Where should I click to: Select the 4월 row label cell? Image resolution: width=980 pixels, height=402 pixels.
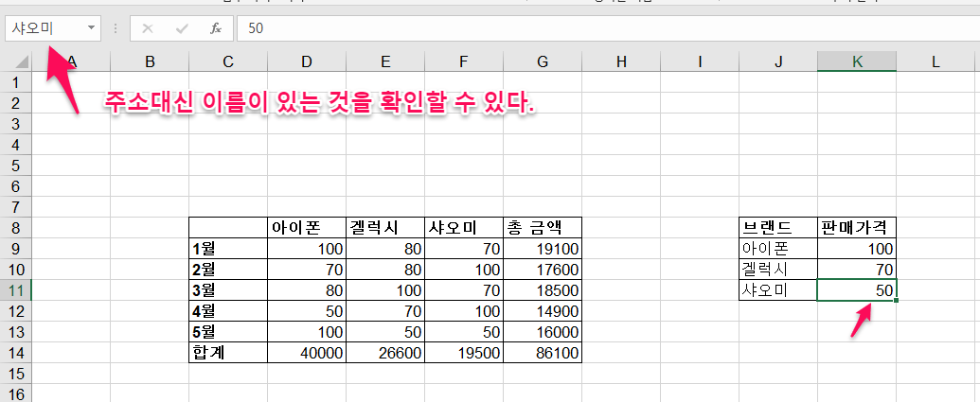(228, 311)
